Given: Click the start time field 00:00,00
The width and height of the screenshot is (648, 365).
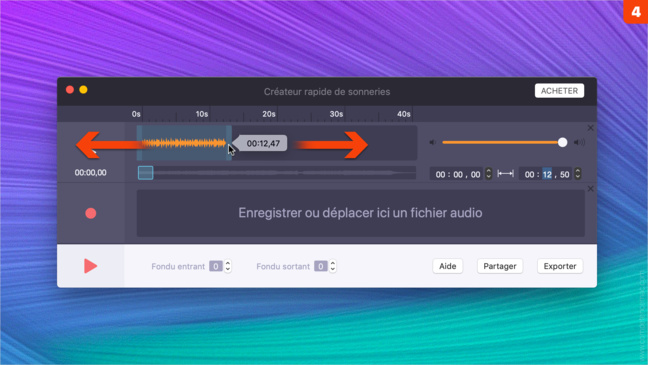Looking at the screenshot, I should coord(457,174).
